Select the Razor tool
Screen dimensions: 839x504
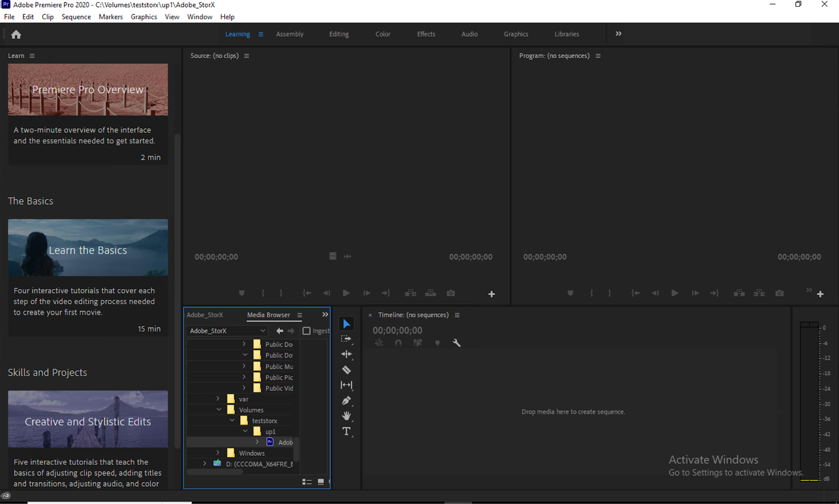[346, 370]
